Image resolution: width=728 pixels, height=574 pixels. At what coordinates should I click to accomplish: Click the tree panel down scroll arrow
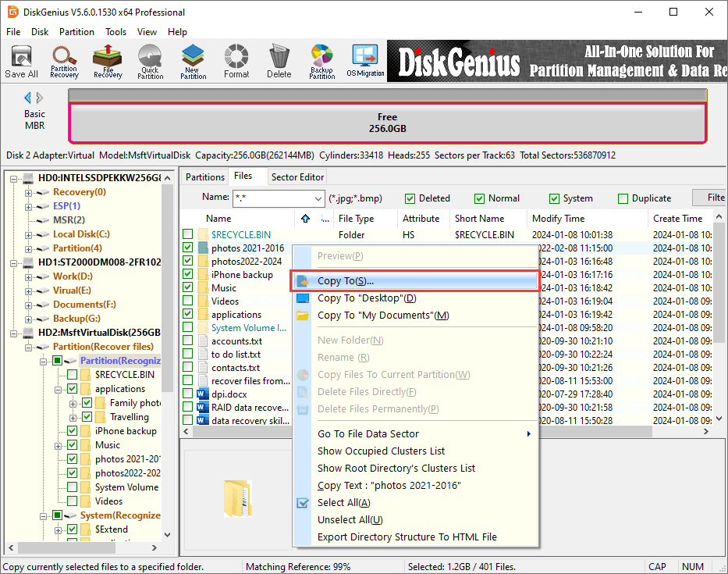(168, 535)
